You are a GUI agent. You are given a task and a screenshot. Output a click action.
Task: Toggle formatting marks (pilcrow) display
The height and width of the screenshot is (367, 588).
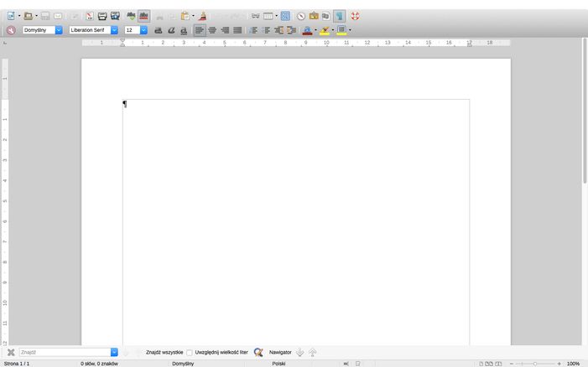pyautogui.click(x=340, y=16)
